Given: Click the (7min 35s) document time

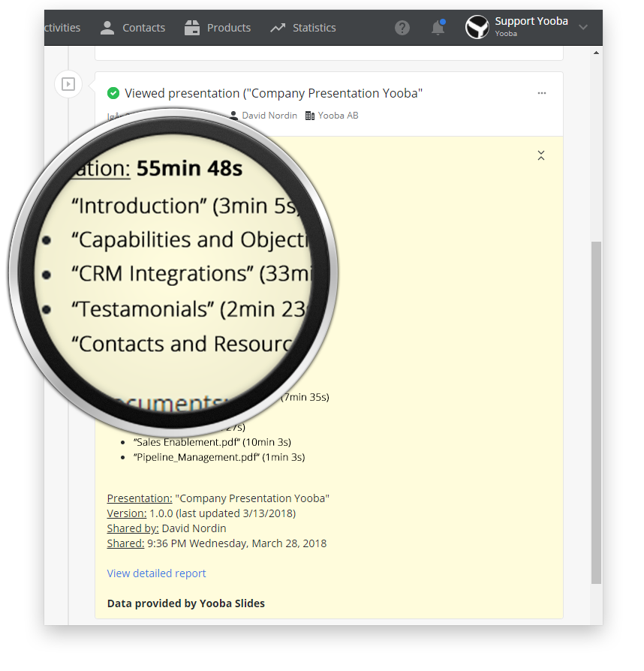Looking at the screenshot, I should pos(305,397).
